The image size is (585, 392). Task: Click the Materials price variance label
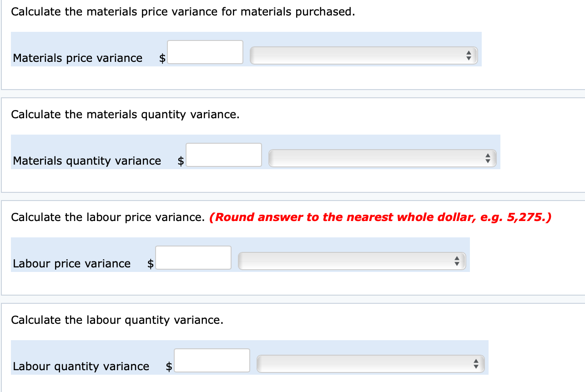77,58
